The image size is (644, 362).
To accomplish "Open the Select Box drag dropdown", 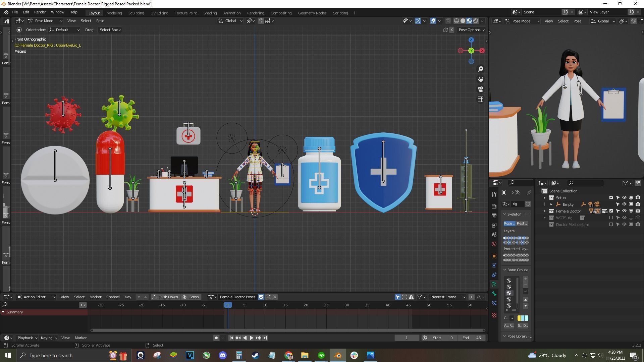I will coord(110,30).
